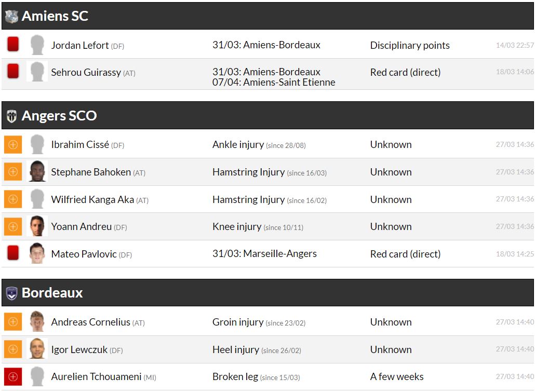Click red card icon beside Jordan Lefort
Viewport: 535px width, 392px height.
[13, 45]
